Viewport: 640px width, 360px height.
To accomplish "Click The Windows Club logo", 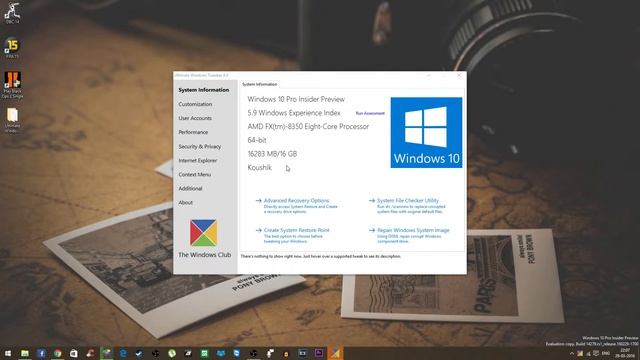I will 203,233.
